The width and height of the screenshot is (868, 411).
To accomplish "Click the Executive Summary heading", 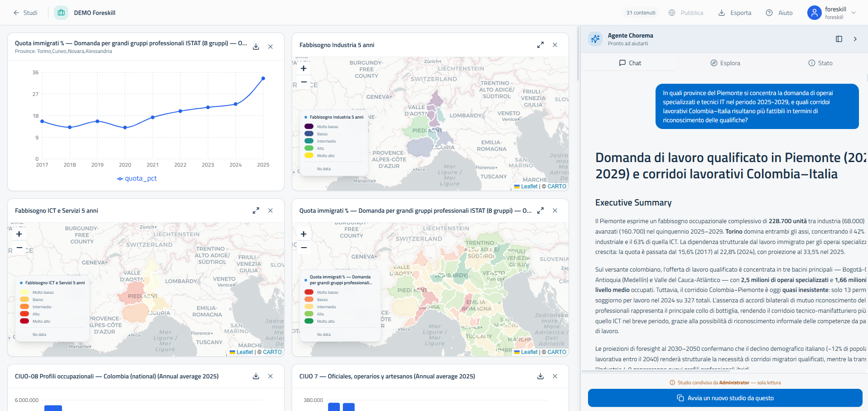I will coord(633,203).
